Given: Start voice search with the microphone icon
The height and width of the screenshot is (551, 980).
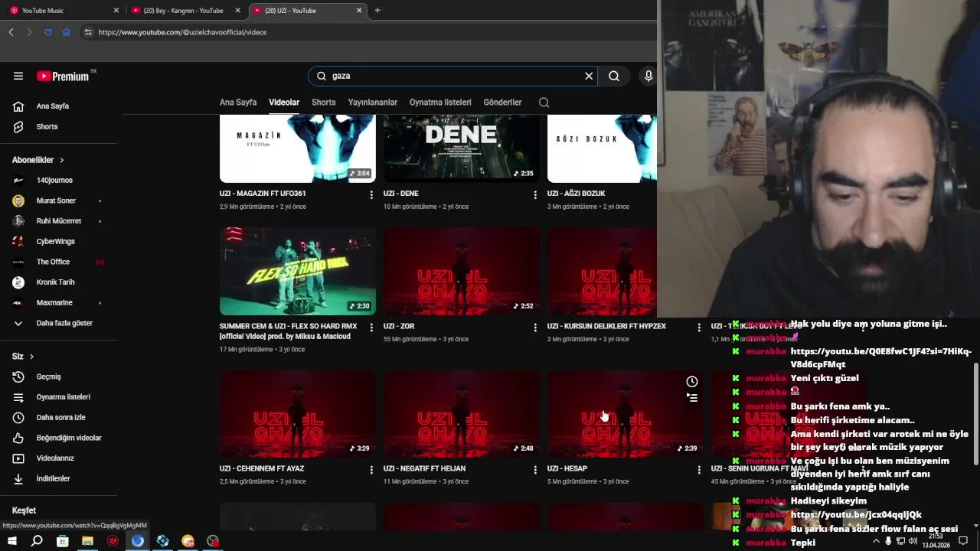Looking at the screenshot, I should tap(648, 76).
